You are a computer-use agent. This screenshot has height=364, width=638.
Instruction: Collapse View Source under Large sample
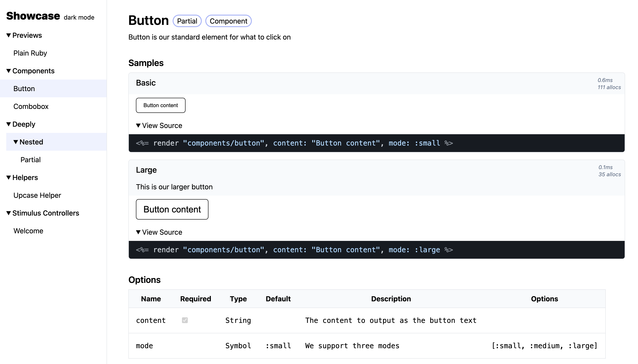159,232
